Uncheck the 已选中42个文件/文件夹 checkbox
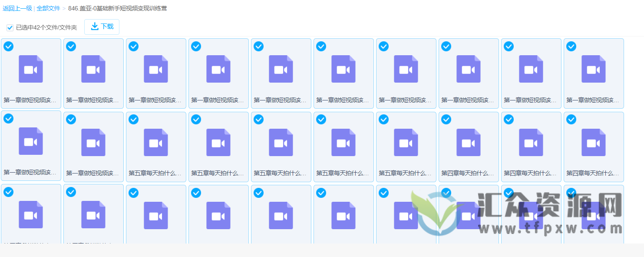Viewport: 644px width, 257px height. pyautogui.click(x=10, y=27)
